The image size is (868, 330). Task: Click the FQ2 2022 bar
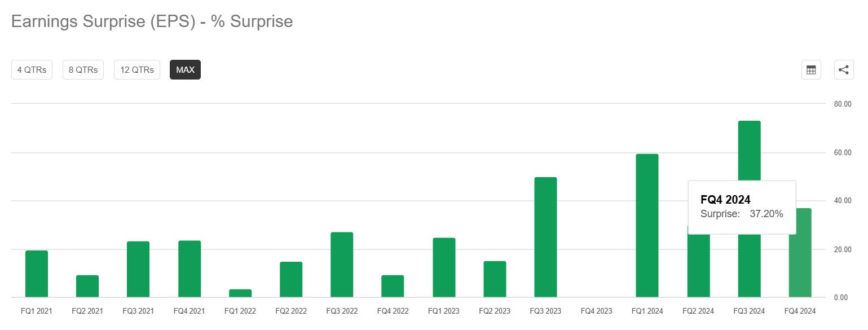coord(291,279)
